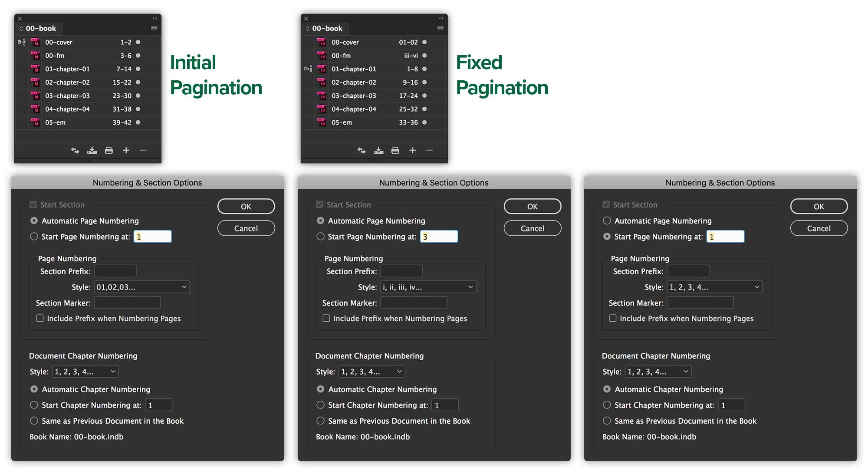Click Cancel in right Numbering dialog
Screen dimensions: 868x471
819,228
